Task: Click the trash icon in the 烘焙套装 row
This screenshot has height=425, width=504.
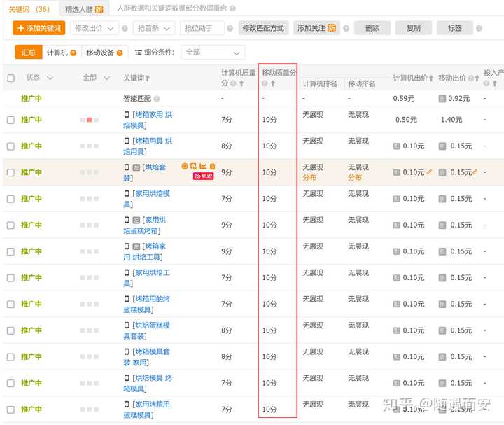Action: click(213, 166)
